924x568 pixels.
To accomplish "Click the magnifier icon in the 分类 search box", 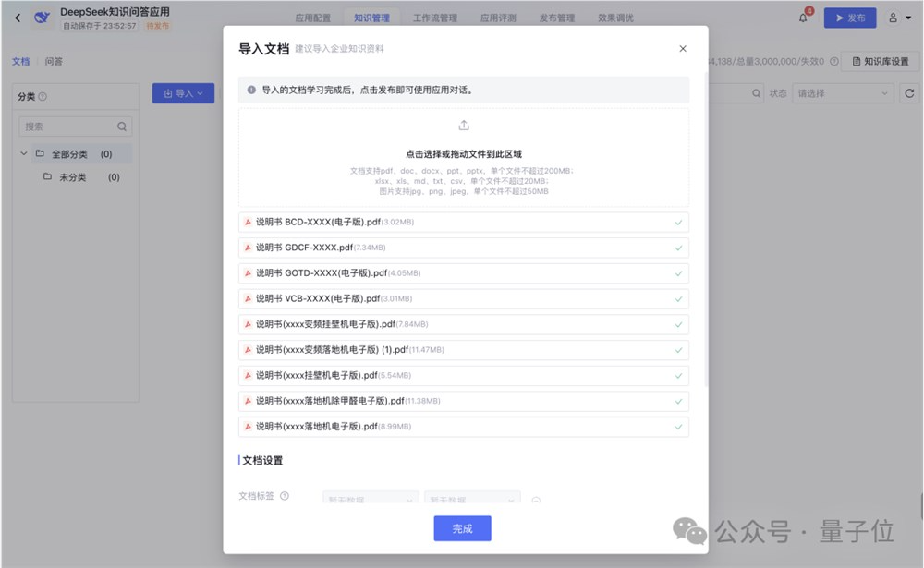I will point(121,126).
